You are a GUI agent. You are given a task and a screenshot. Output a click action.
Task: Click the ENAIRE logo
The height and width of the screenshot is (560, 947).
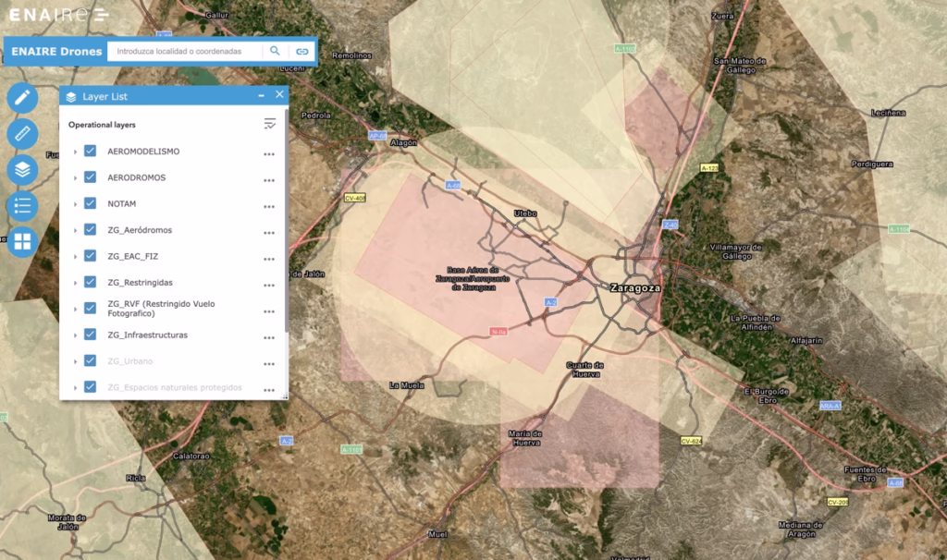pyautogui.click(x=57, y=15)
